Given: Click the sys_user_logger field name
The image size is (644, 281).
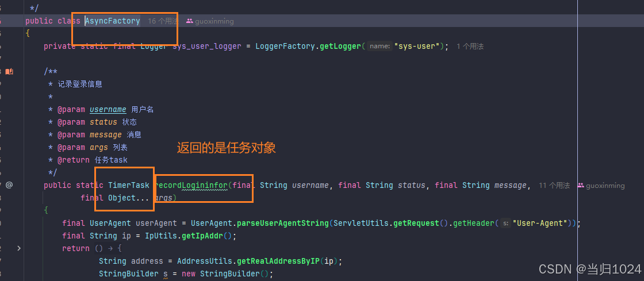Looking at the screenshot, I should [x=206, y=47].
